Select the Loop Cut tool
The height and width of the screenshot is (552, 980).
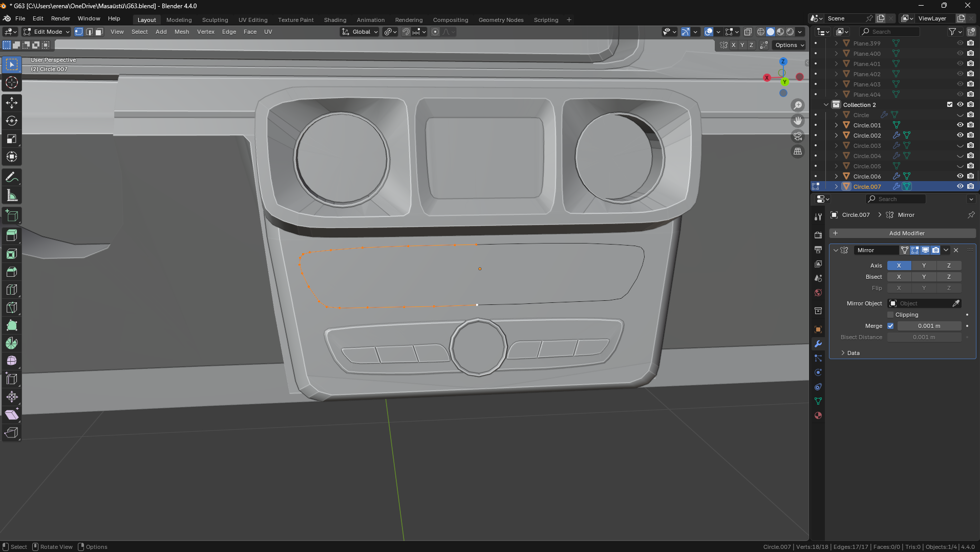pos(12,290)
